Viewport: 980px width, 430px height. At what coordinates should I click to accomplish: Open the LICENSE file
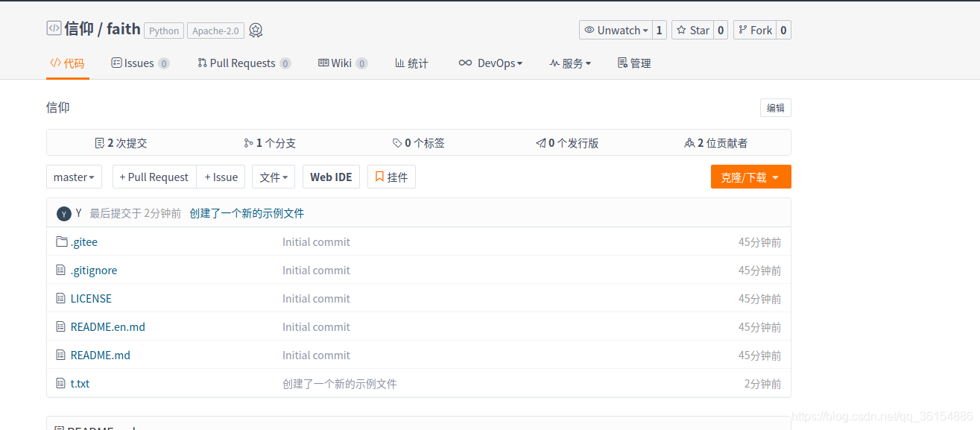pyautogui.click(x=91, y=298)
